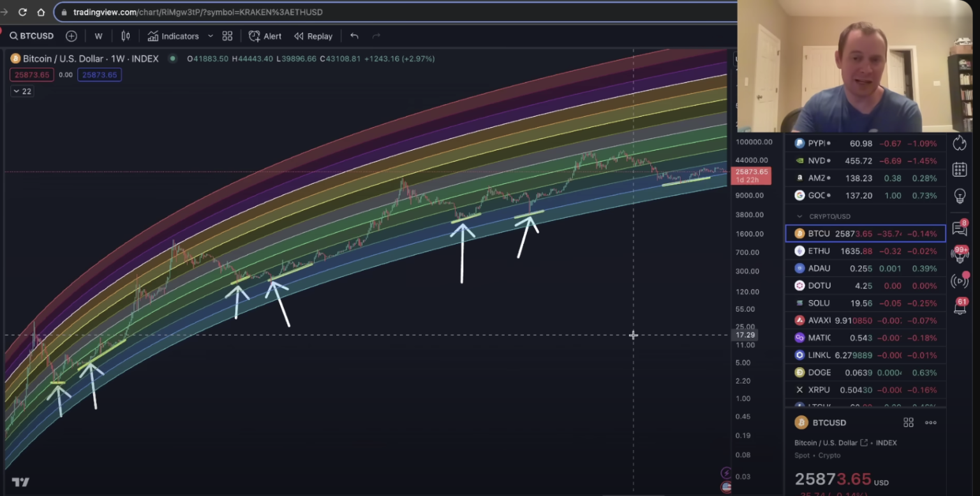Viewport: 980px width, 496px height.
Task: Open the compare or add symbol plus icon
Action: (71, 36)
